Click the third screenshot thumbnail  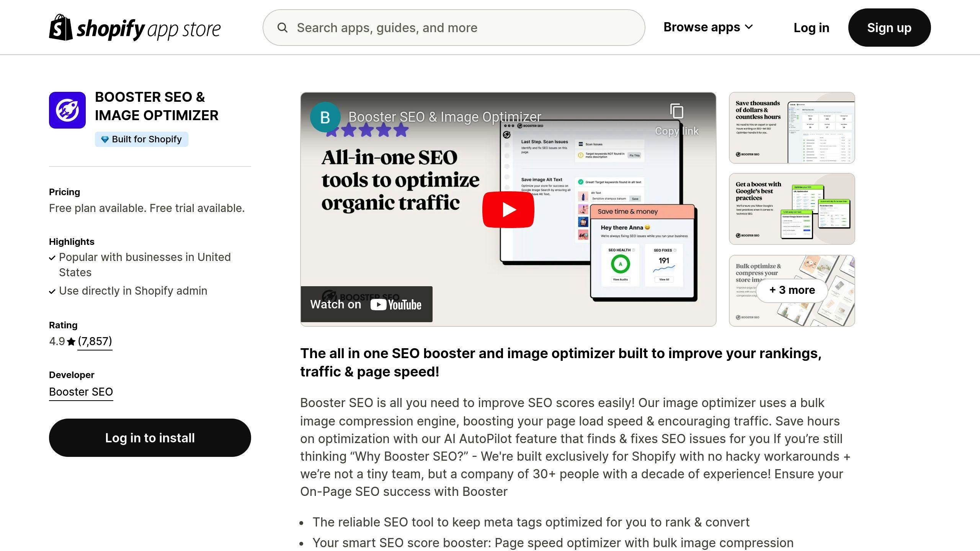click(792, 291)
